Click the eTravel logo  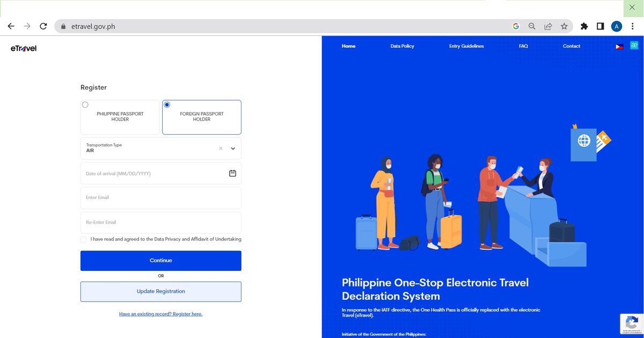[x=24, y=48]
